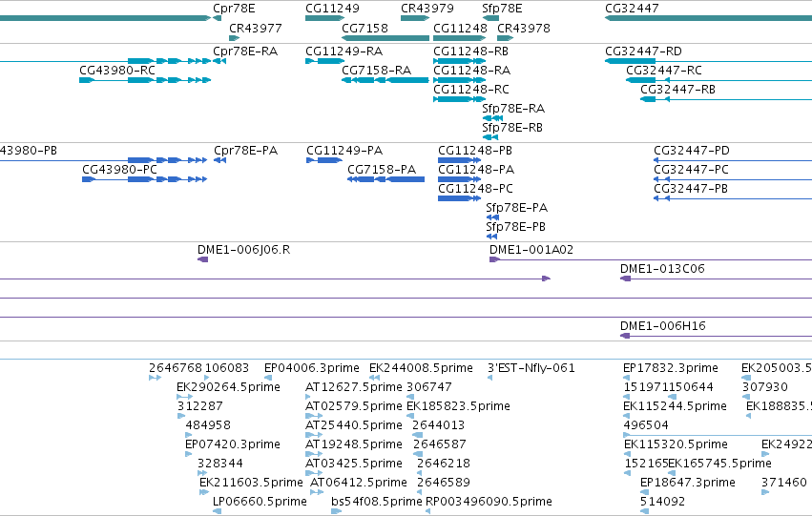Select transcript CG32447-RC
Screen dimensions: 812x516
click(x=664, y=70)
